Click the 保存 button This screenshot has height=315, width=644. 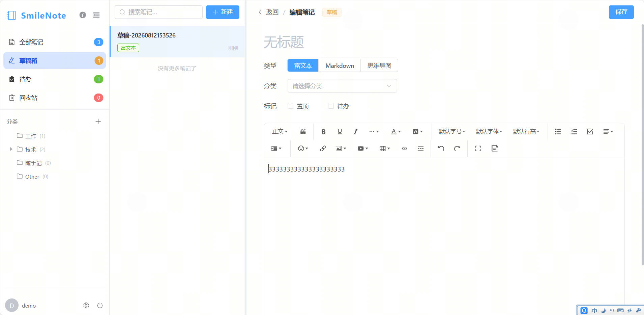pos(621,12)
